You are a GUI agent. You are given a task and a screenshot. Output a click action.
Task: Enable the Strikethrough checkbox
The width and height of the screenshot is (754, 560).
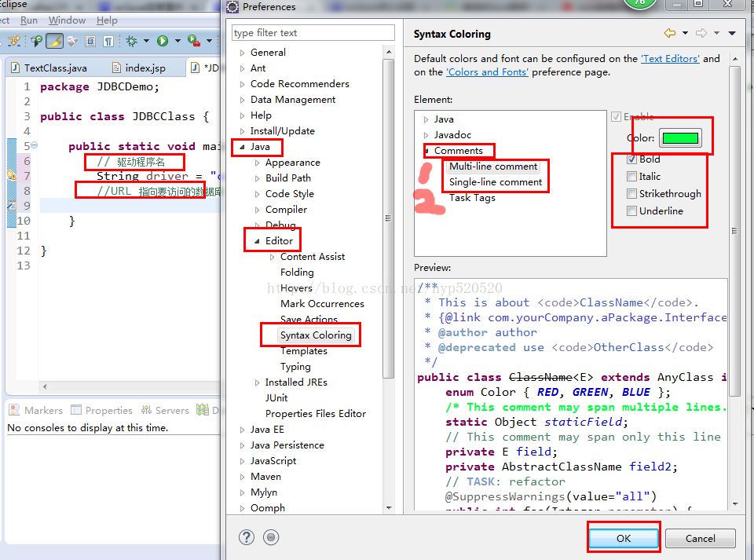[x=631, y=194]
